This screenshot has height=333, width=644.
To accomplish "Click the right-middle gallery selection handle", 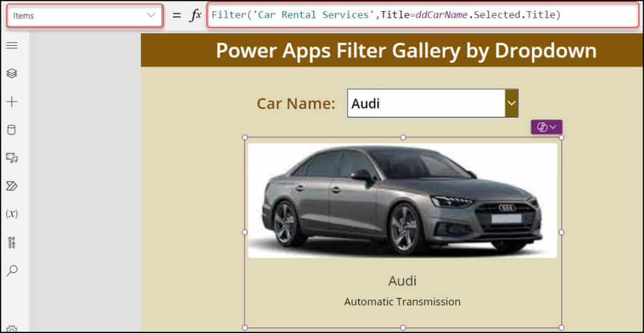I will (562, 232).
